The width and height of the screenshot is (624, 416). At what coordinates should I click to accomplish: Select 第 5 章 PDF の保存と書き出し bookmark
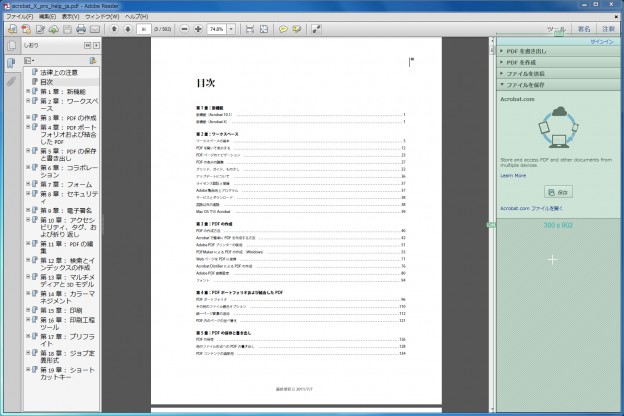pos(68,154)
